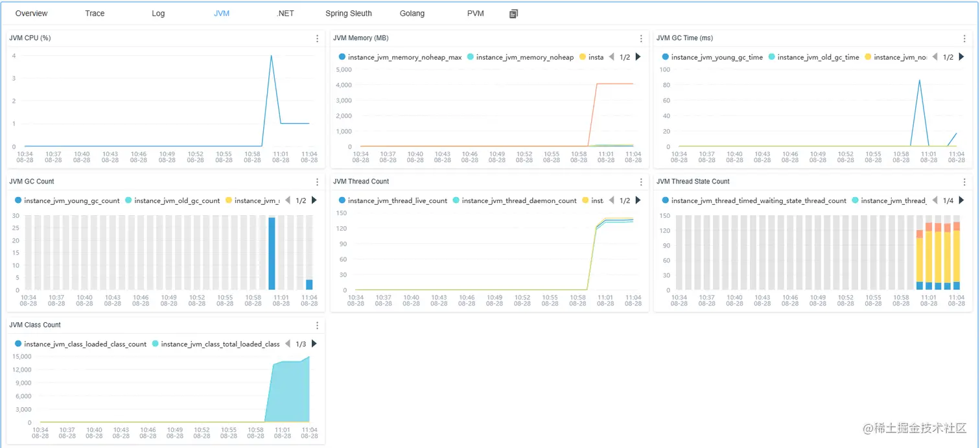Go to next legend page in JVM Class Count
This screenshot has width=980, height=448.
314,344
